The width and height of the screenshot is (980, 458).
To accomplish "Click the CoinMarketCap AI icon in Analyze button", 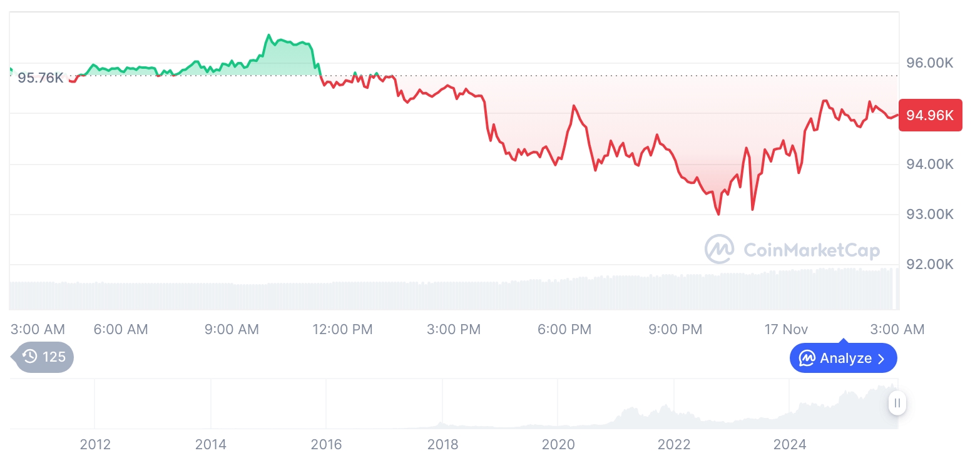I will click(807, 359).
